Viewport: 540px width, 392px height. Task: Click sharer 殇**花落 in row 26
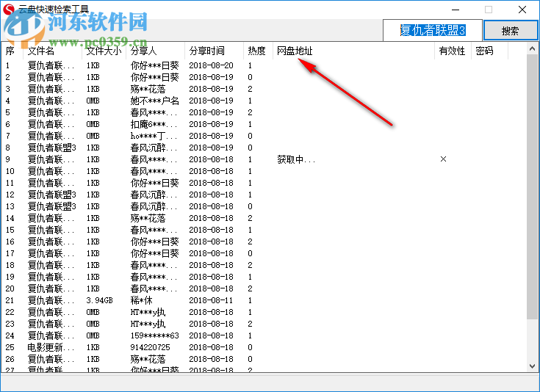(148, 359)
